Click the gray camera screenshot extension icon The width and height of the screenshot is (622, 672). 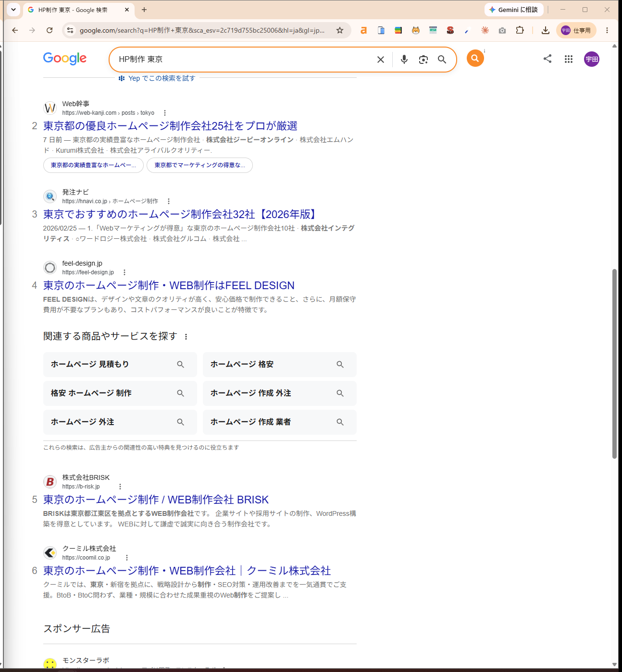tap(502, 30)
